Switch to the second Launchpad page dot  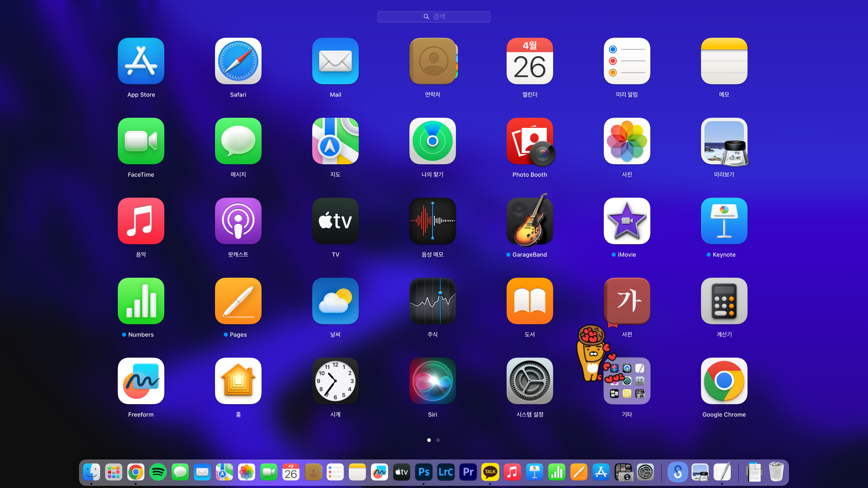(438, 440)
